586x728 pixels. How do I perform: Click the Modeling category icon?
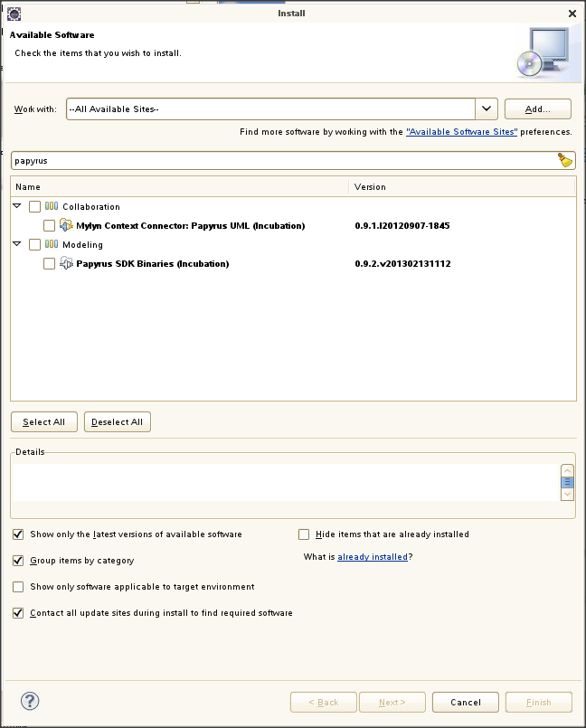[x=52, y=244]
